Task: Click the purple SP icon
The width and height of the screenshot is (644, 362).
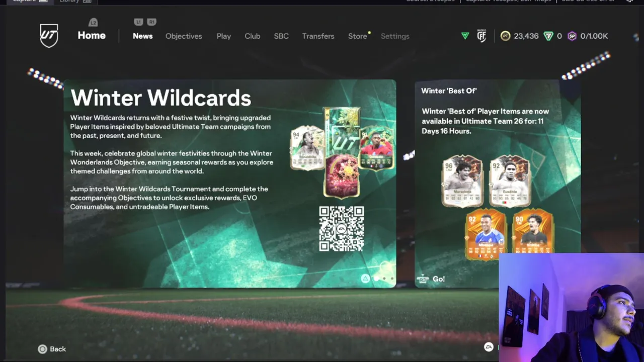Action: pos(572,36)
